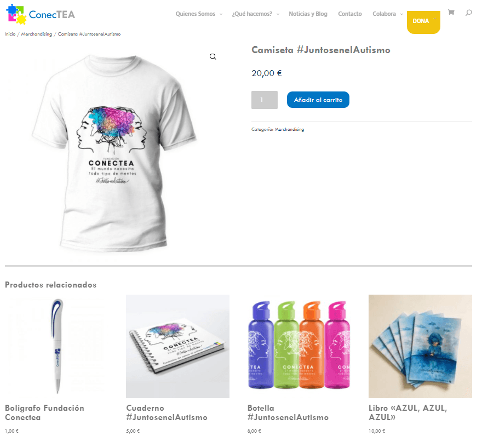Follow the Inicio breadcrumb link
Image resolution: width=488 pixels, height=448 pixels.
10,34
